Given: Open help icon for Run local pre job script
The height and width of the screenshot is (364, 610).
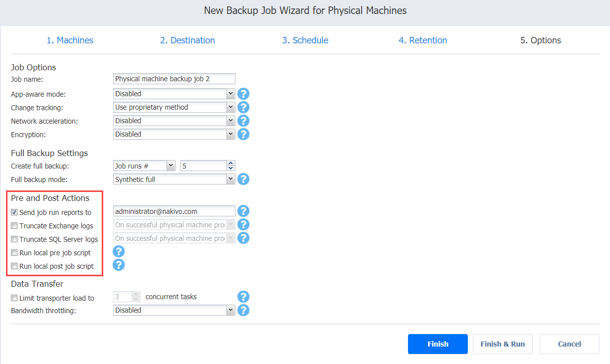Looking at the screenshot, I should pos(119,251).
